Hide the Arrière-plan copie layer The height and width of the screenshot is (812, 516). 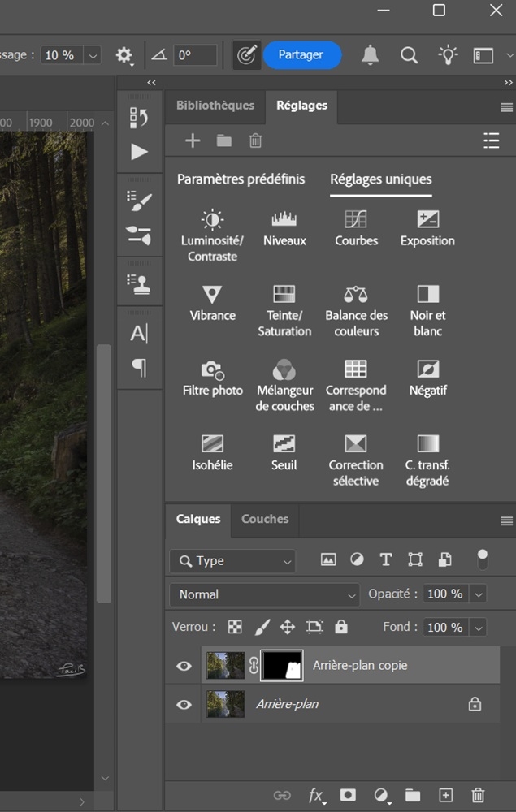point(184,666)
